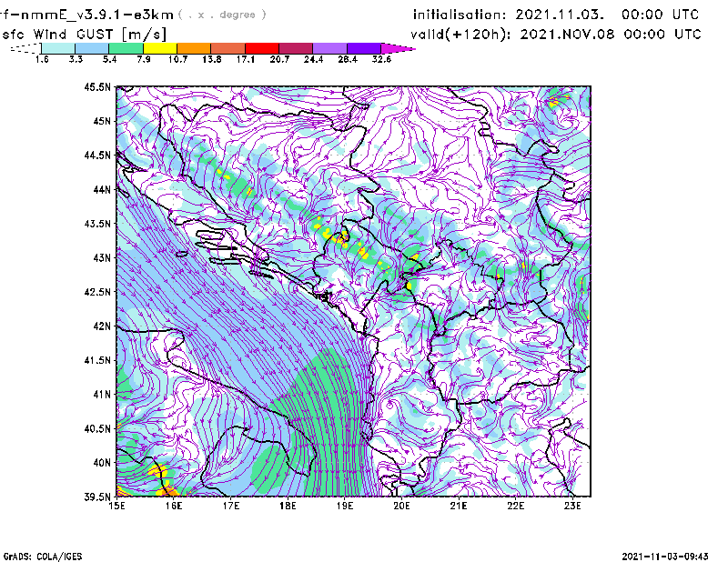Pick the red 17.1–20.7 legend swatch
728x562 pixels.
pos(262,48)
